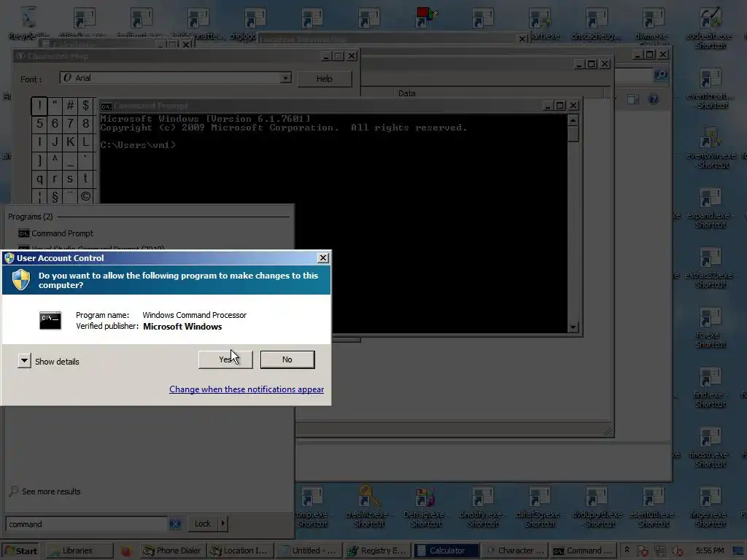The image size is (747, 560).
Task: Switch to Character Map taskbar button
Action: click(x=515, y=551)
